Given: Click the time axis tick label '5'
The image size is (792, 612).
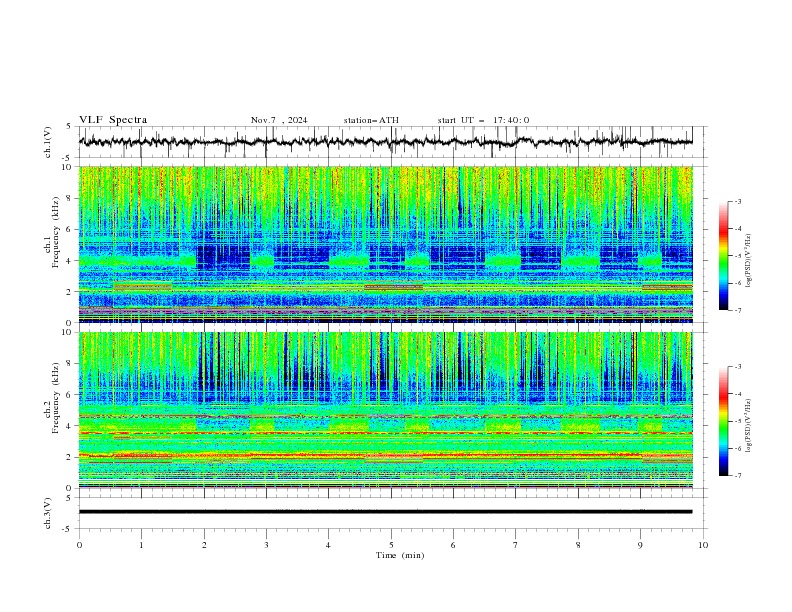Looking at the screenshot, I should (x=391, y=545).
